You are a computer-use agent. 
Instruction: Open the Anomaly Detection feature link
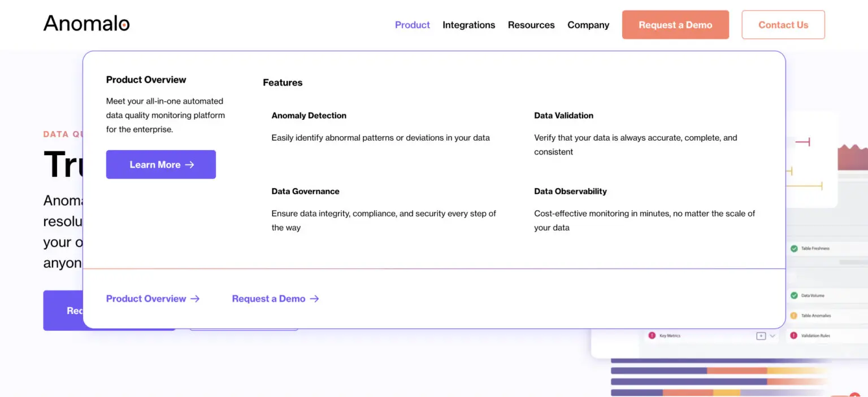click(309, 115)
